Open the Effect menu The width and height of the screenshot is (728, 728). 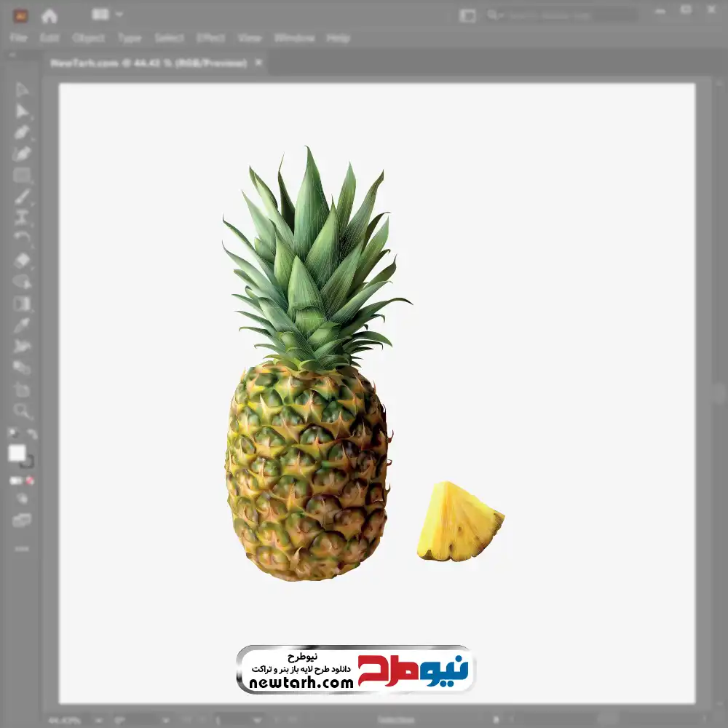(x=210, y=38)
